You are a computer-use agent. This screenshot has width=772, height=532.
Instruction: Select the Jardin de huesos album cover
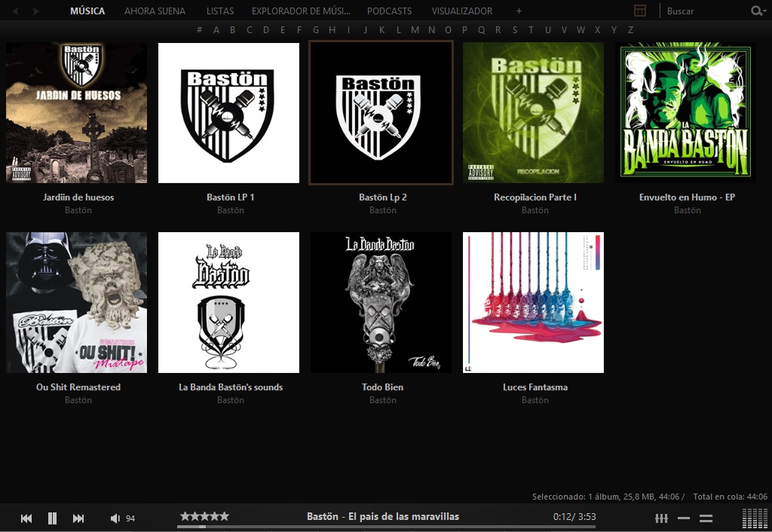point(76,113)
